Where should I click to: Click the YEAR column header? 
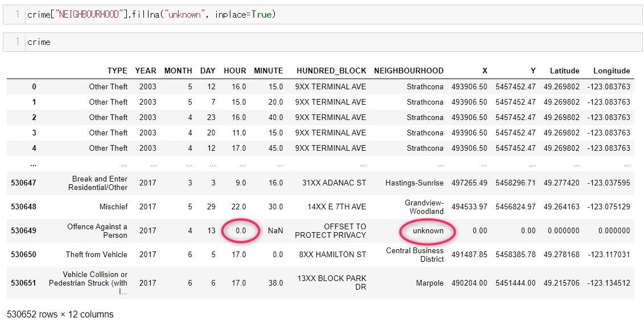tap(146, 71)
